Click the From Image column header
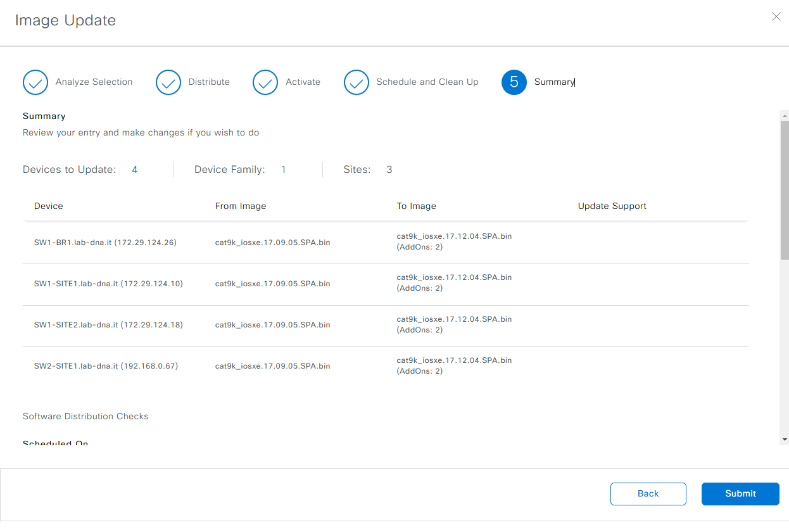This screenshot has width=789, height=532. click(241, 206)
